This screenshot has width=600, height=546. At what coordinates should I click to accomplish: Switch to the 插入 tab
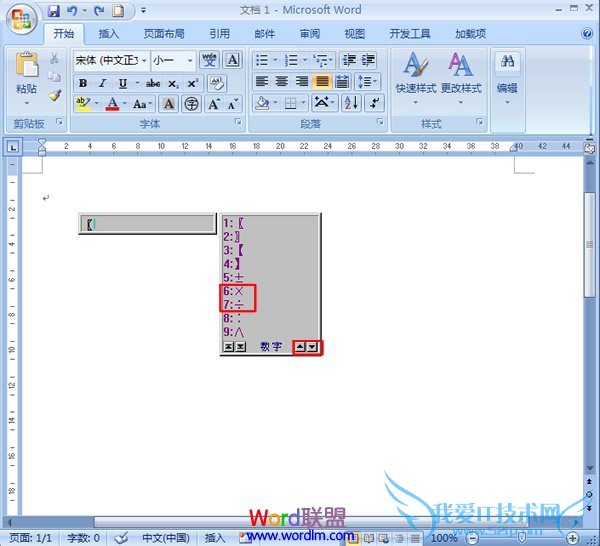108,33
